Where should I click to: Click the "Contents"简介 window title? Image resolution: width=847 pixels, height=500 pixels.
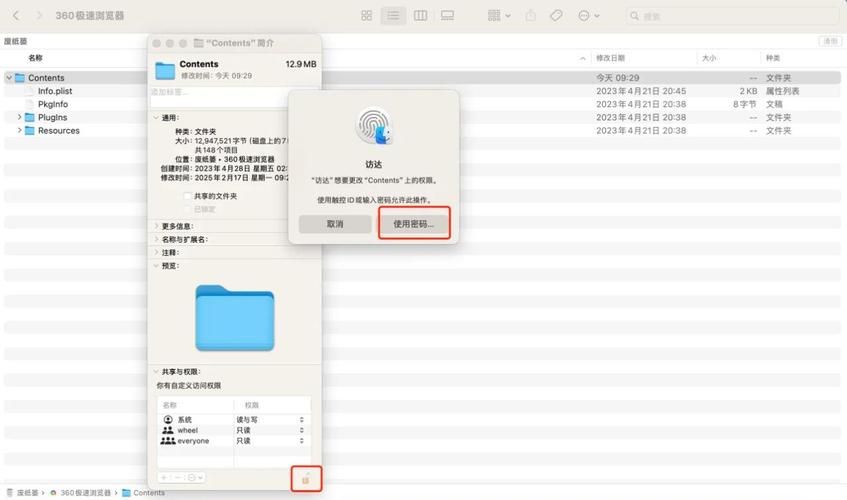240,43
